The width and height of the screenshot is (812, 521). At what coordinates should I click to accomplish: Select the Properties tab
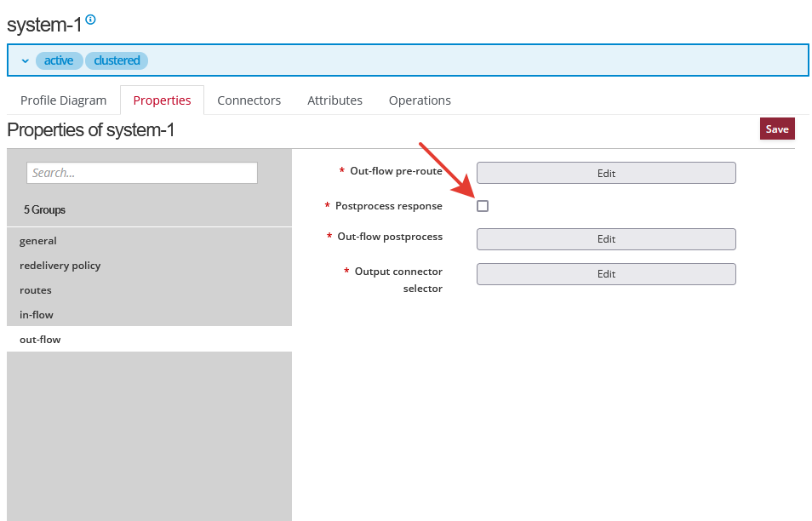[162, 100]
